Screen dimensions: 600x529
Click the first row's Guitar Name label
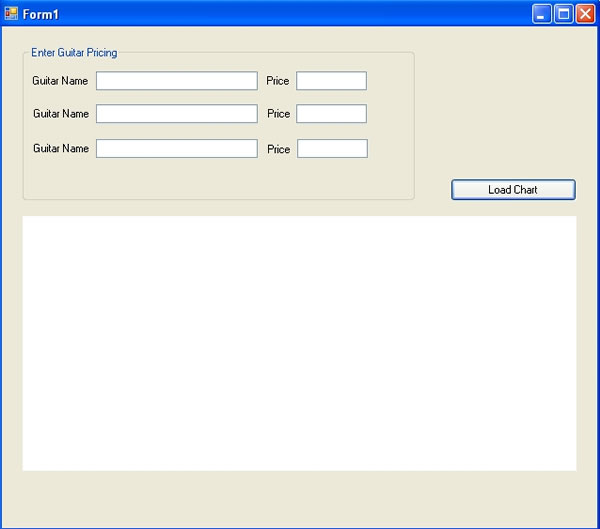tap(60, 81)
